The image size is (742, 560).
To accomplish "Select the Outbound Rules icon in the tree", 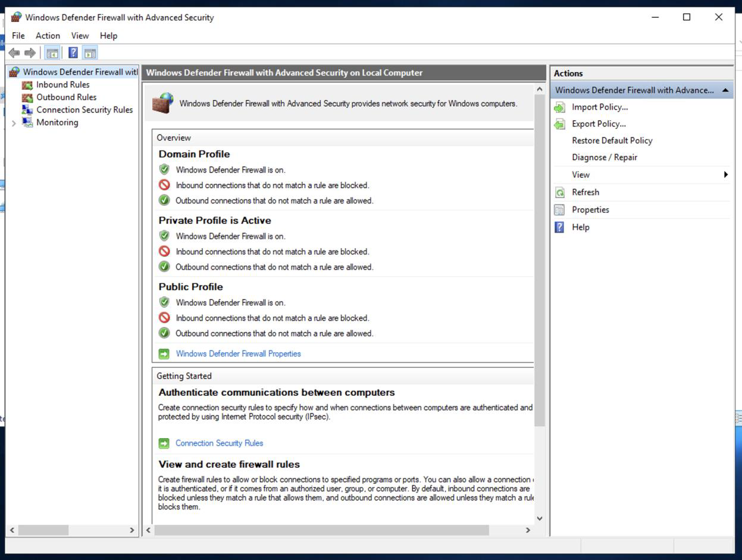I will [27, 98].
